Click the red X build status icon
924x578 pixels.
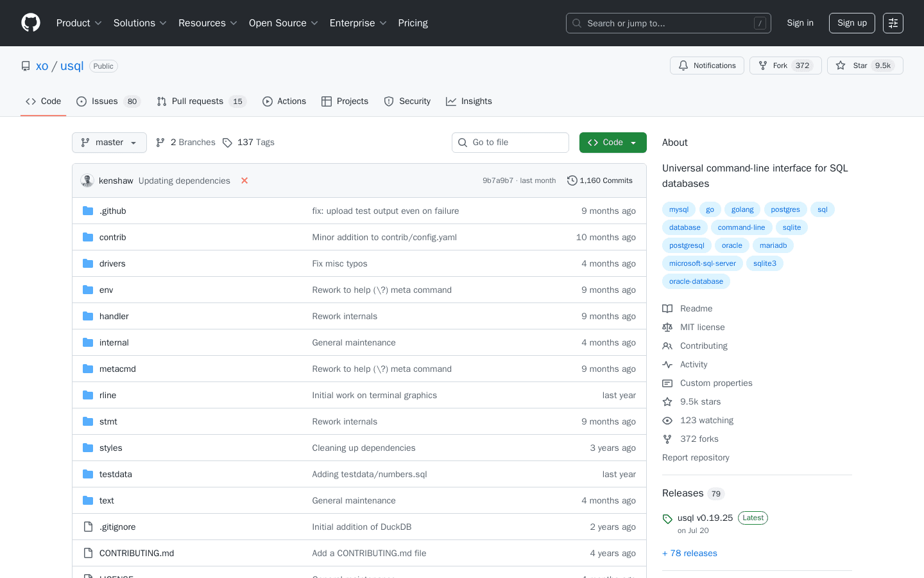tap(244, 180)
